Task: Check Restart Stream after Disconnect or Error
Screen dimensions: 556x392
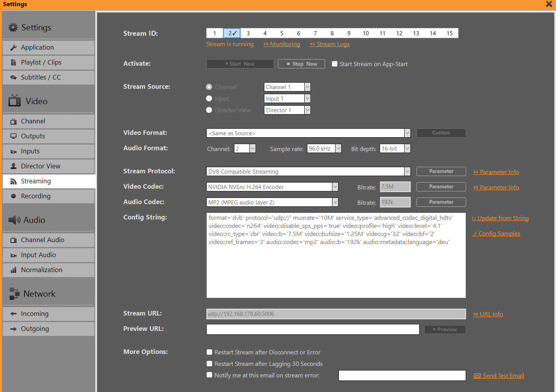Action: [209, 352]
